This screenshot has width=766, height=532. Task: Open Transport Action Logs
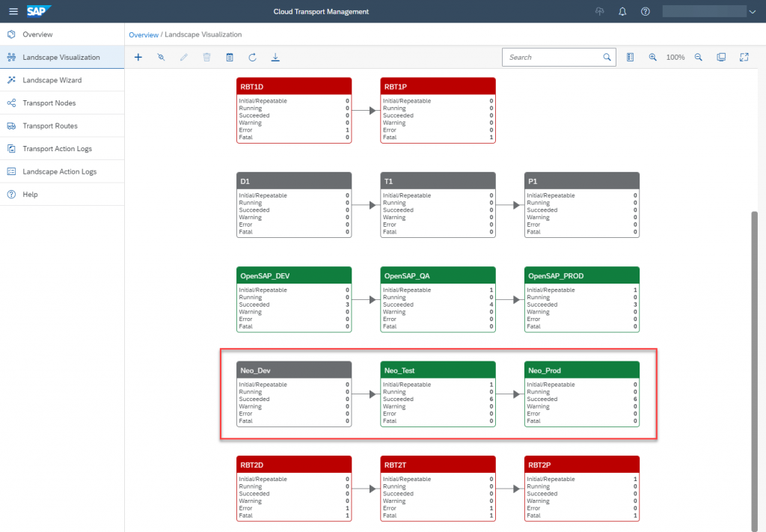click(x=62, y=148)
